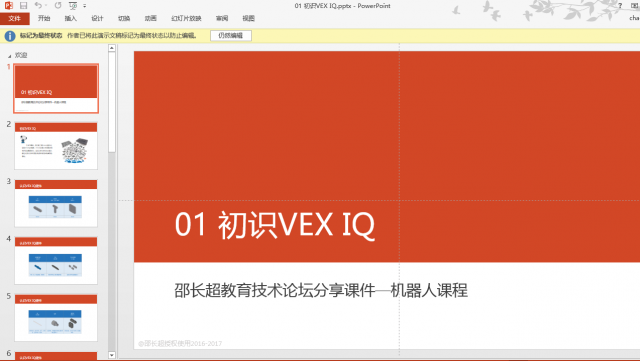Select the slide 3 thumbnail
This screenshot has height=361, width=640.
(x=56, y=203)
